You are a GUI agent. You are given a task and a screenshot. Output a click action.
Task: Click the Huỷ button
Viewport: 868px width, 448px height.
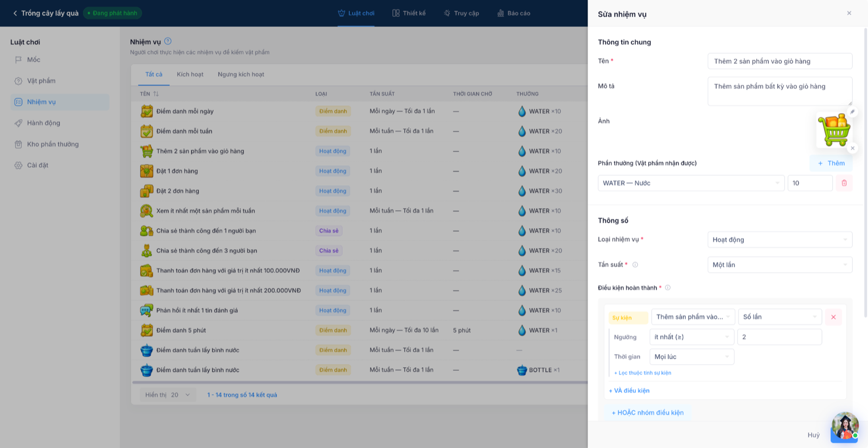click(813, 435)
